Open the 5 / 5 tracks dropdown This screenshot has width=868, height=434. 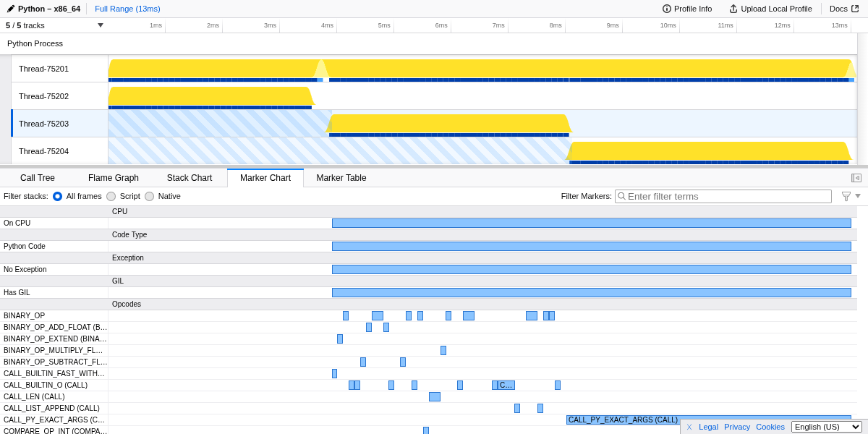101,25
